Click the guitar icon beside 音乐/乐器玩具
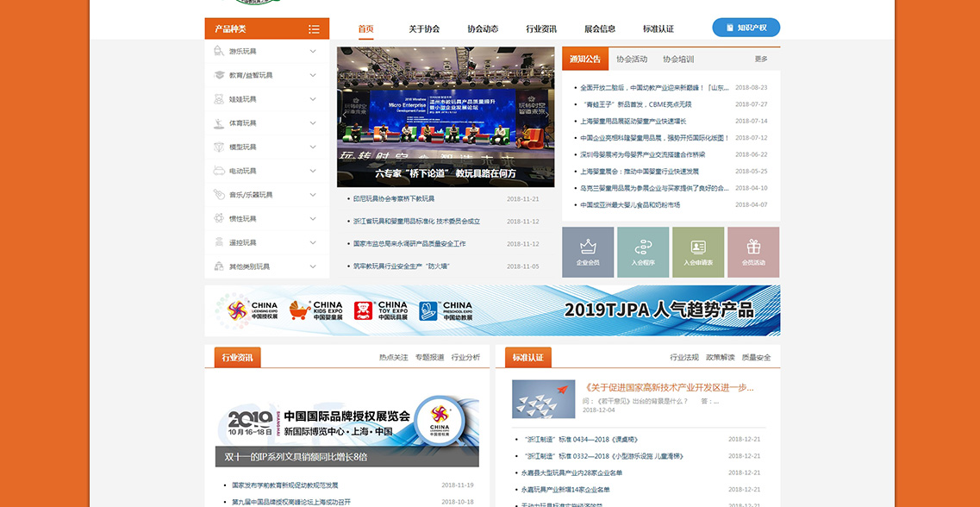Image resolution: width=980 pixels, height=507 pixels. point(220,195)
